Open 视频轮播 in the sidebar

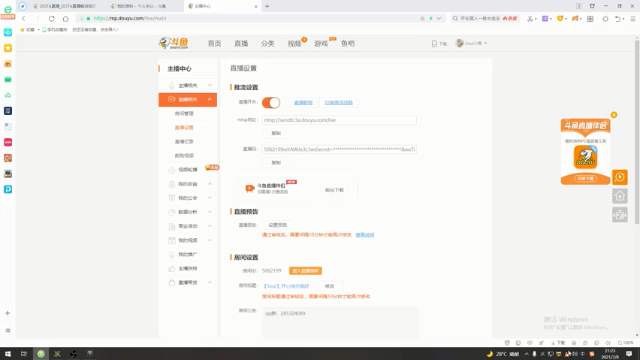click(188, 169)
